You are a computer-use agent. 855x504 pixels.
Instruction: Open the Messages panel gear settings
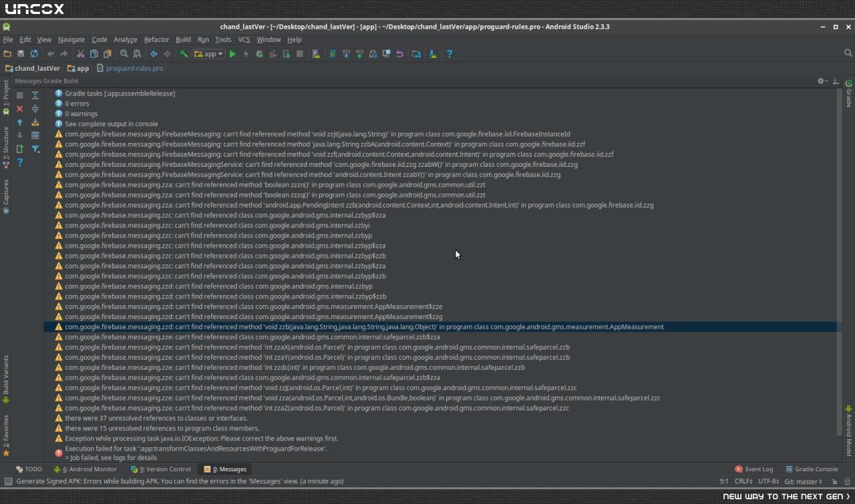[822, 81]
